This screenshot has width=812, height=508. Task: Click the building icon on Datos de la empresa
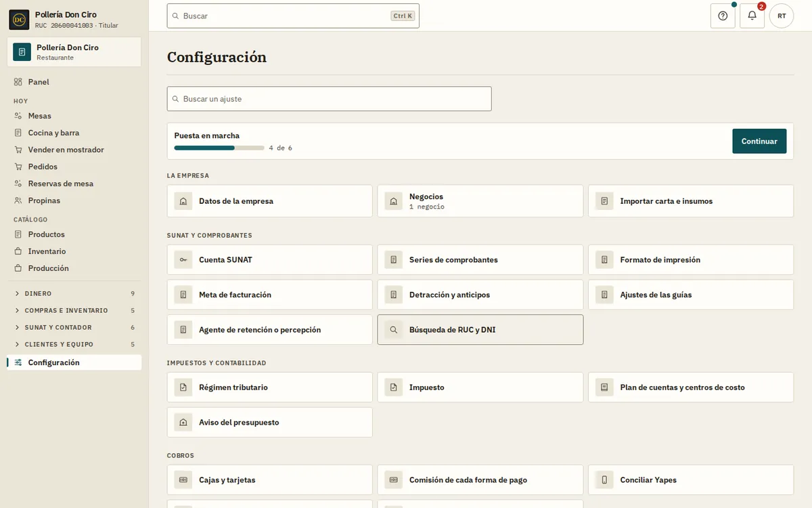[x=183, y=201]
